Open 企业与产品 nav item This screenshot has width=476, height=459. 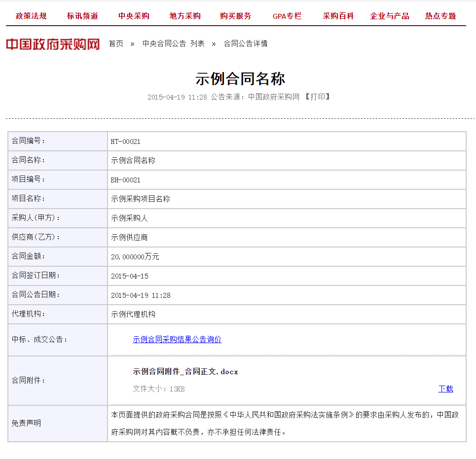coord(390,16)
